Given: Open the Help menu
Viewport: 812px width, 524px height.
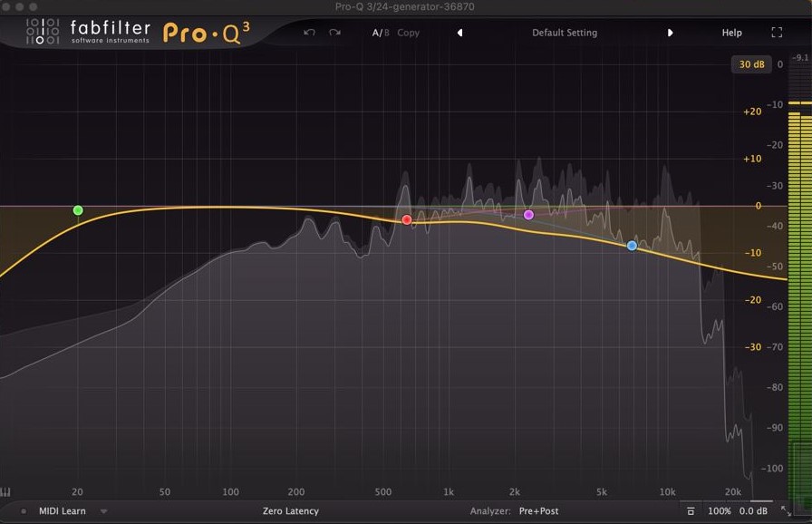Looking at the screenshot, I should [x=731, y=33].
